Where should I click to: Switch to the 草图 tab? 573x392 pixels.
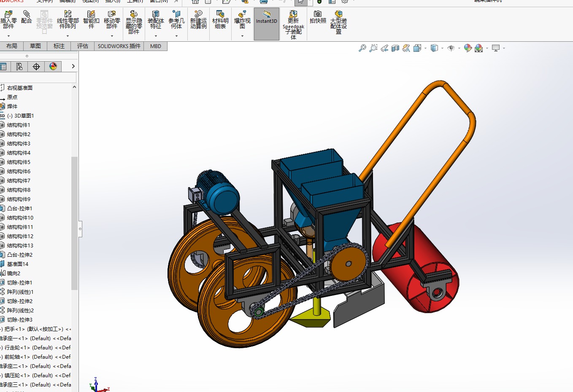pos(35,46)
